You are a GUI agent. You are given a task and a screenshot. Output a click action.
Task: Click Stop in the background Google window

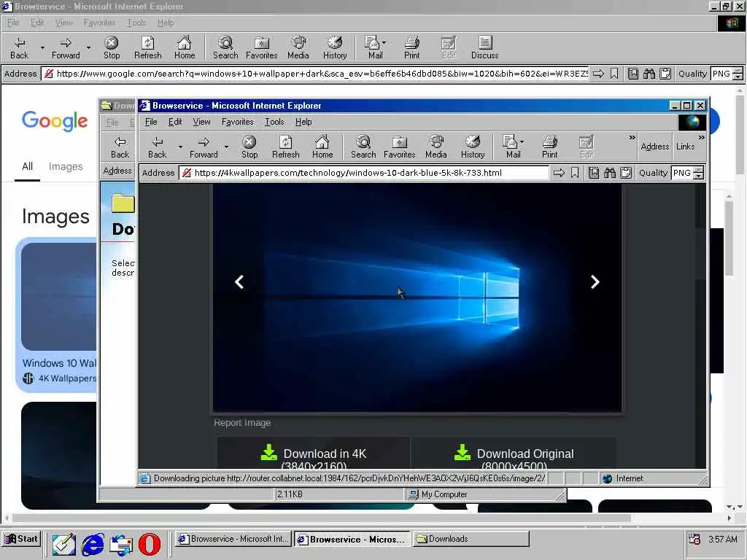(x=112, y=47)
